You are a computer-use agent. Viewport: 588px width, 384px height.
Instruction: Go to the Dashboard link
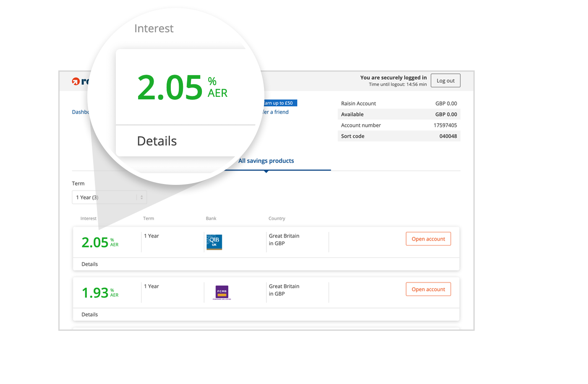pyautogui.click(x=81, y=112)
